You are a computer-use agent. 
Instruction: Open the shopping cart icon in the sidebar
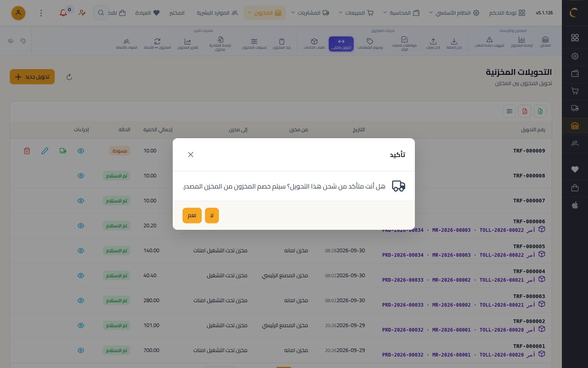[x=575, y=91]
